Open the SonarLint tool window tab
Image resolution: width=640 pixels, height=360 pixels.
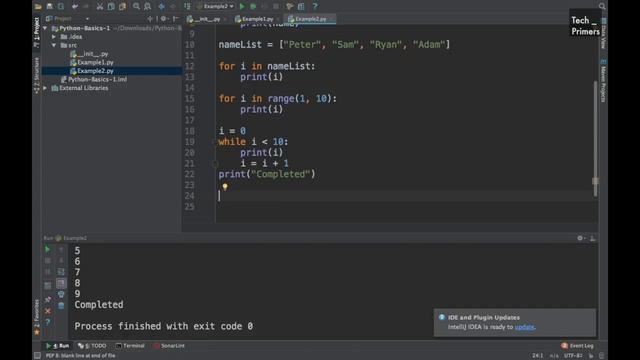click(x=169, y=346)
